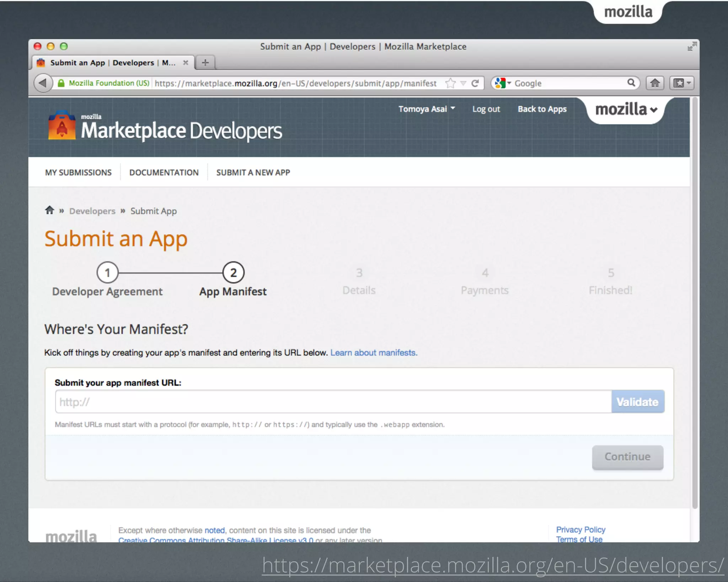Expand Tomoya Asai user menu
Image resolution: width=728 pixels, height=582 pixels.
(x=427, y=109)
